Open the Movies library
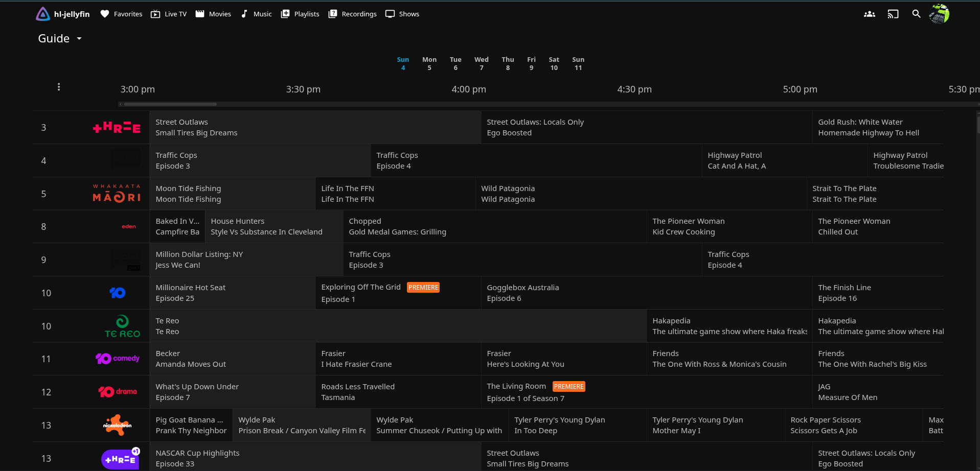The width and height of the screenshot is (980, 471). pos(213,14)
